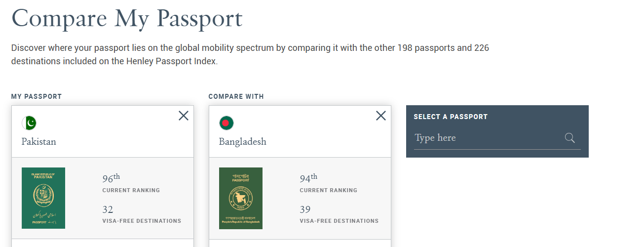Viewport: 644px width, 247px height.
Task: Click "Visa-Free Destinations" label under Bangladesh
Action: coord(339,221)
